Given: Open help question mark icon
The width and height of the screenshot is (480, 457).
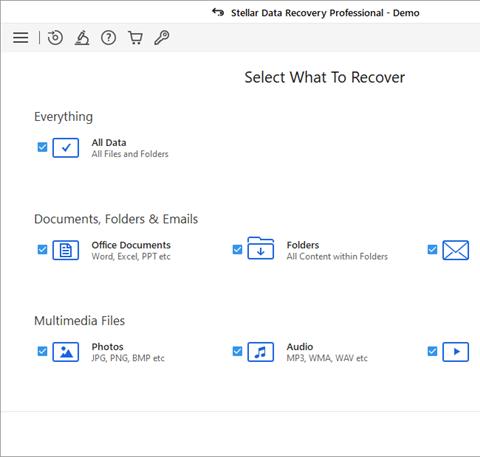Looking at the screenshot, I should click(109, 38).
